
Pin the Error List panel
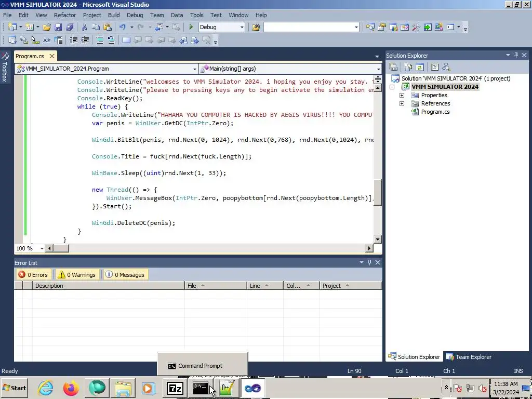point(369,262)
